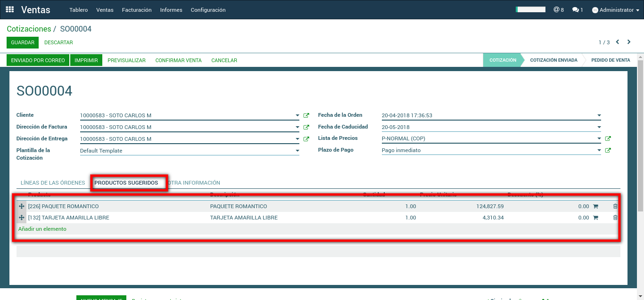The image size is (644, 300).
Task: Expand Plantilla de la Cotización dropdown
Action: point(297,151)
